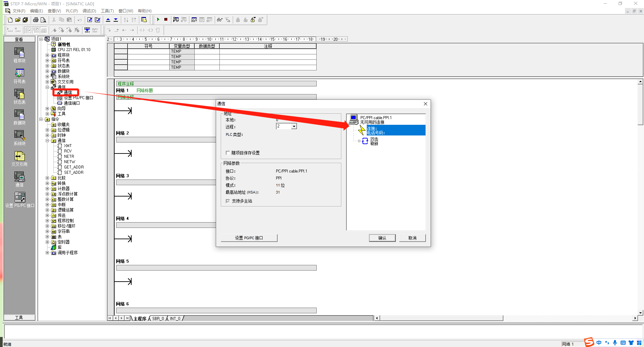Open Symbol Table in the view bar
The image size is (644, 347).
pyautogui.click(x=19, y=76)
